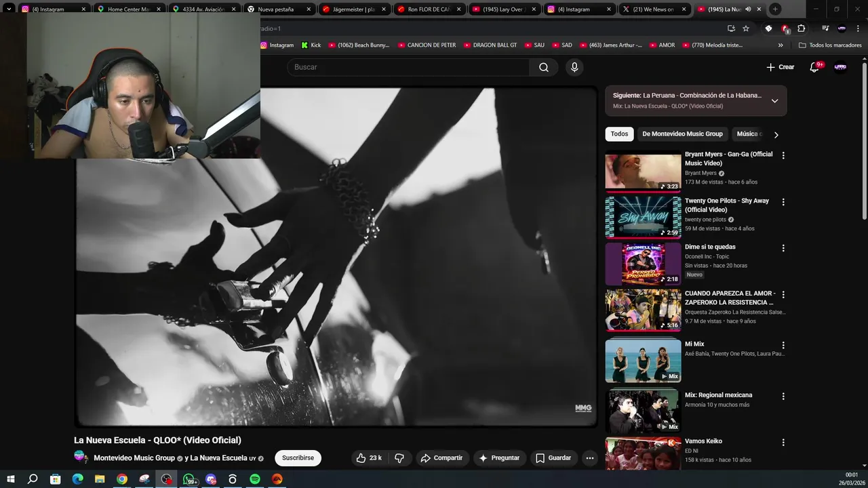Open the DRAGON BALL GT bookmark
The height and width of the screenshot is (488, 868).
coord(490,45)
